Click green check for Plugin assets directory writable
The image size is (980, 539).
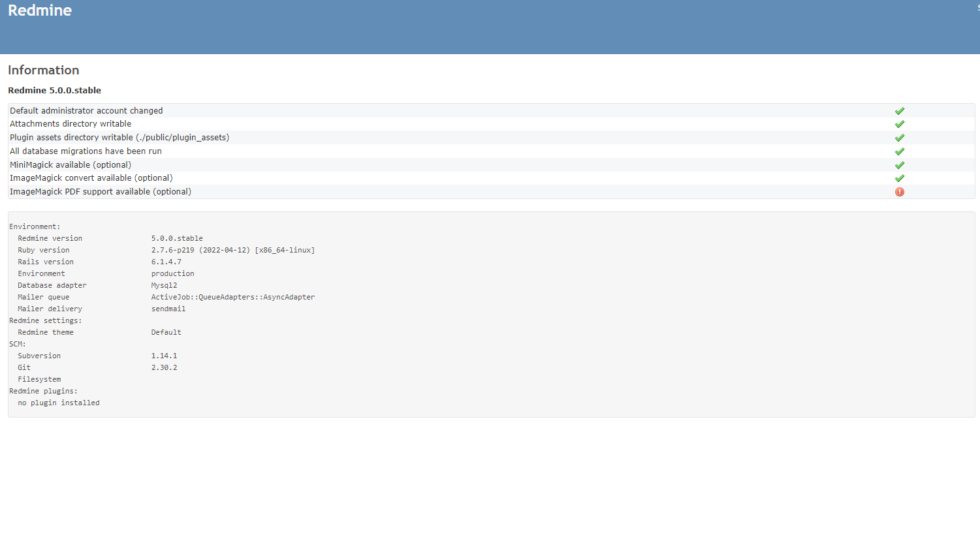[x=899, y=138]
